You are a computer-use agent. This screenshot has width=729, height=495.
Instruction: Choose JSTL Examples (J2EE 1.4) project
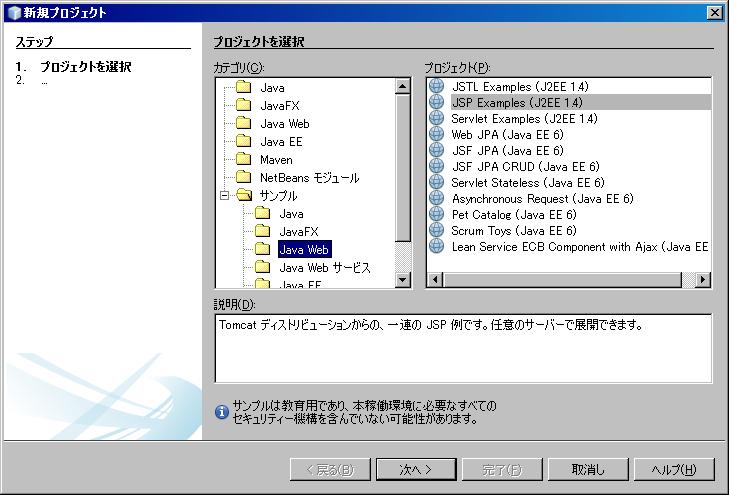pyautogui.click(x=520, y=86)
